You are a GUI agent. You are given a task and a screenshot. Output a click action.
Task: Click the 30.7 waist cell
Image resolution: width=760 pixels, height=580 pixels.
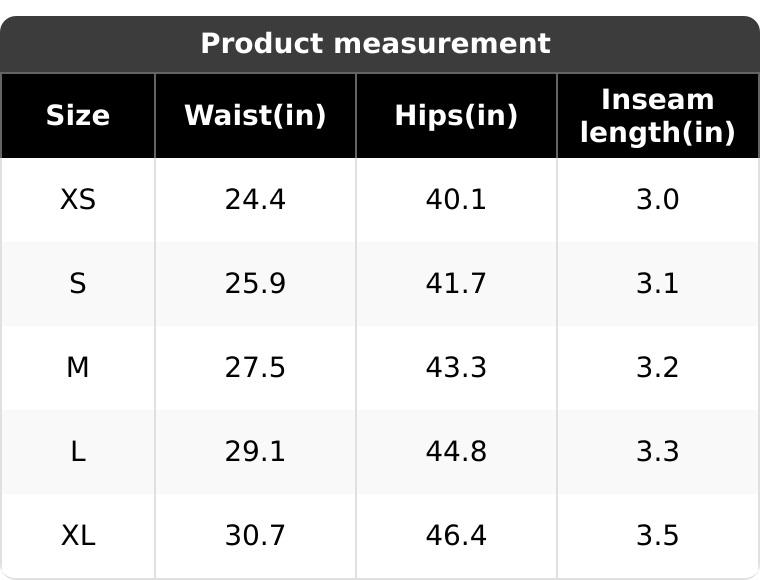255,536
